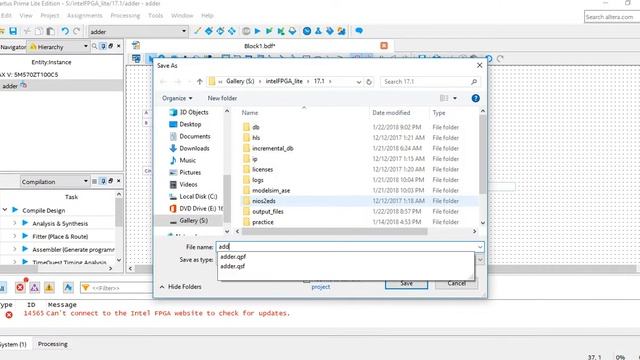Click the blue flag message filter icon
The height and width of the screenshot is (360, 640).
[x=68, y=287]
